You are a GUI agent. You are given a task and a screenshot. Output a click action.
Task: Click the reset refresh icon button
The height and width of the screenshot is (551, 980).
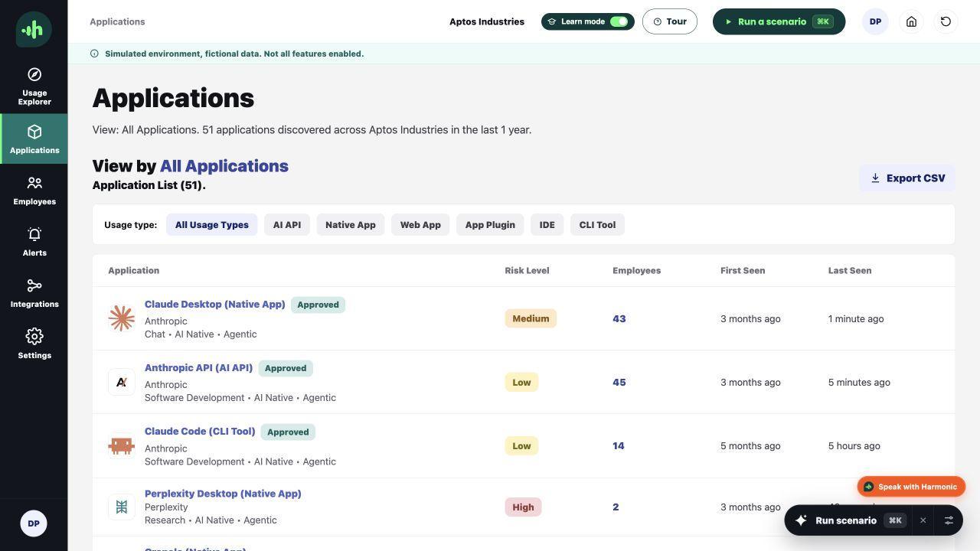pos(946,21)
